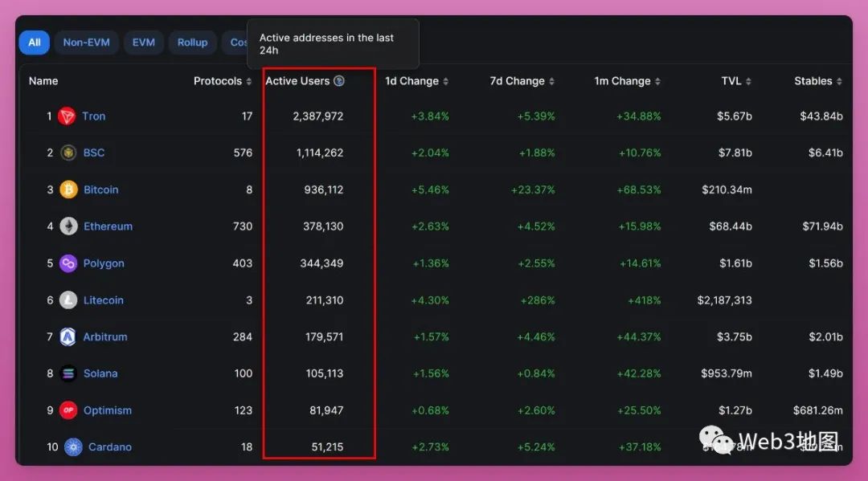Image resolution: width=868 pixels, height=481 pixels.
Task: Click the Optimism logo icon
Action: click(x=68, y=410)
